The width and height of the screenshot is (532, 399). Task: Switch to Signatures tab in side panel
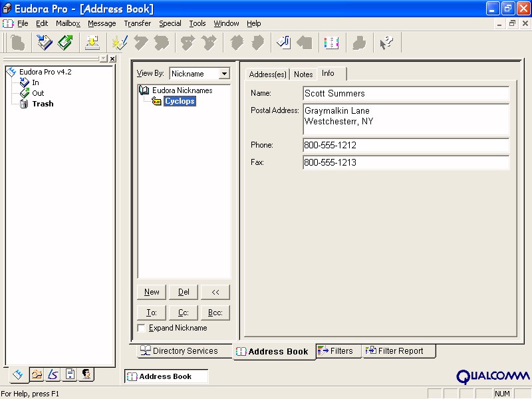[x=53, y=374]
